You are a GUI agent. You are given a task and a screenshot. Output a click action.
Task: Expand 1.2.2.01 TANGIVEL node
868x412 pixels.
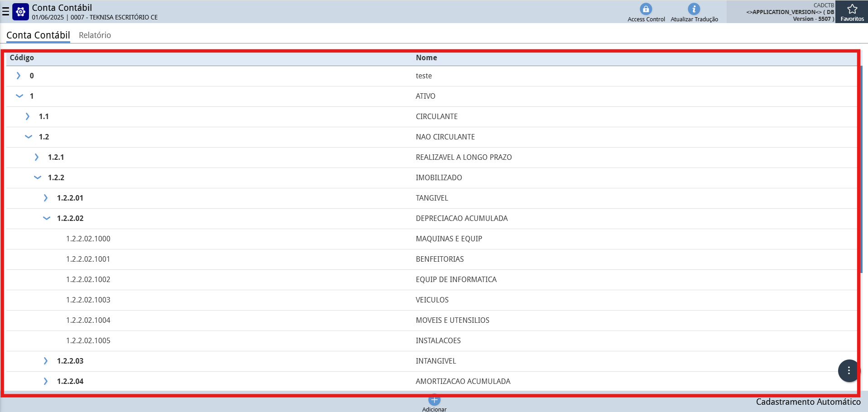pyautogui.click(x=46, y=198)
